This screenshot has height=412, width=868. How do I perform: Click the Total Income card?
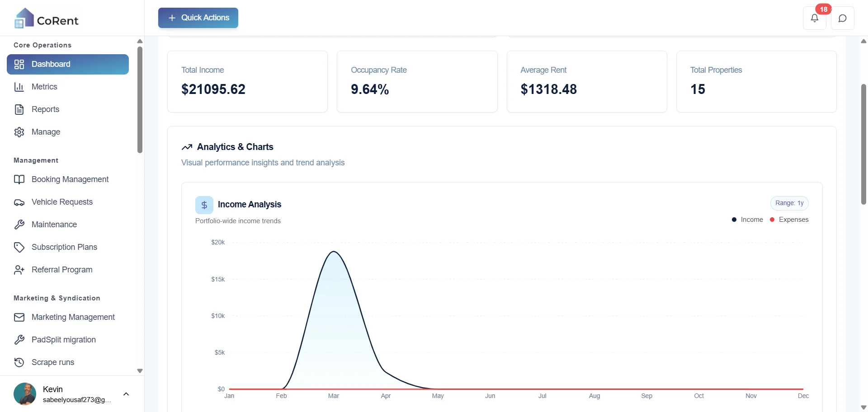(248, 81)
